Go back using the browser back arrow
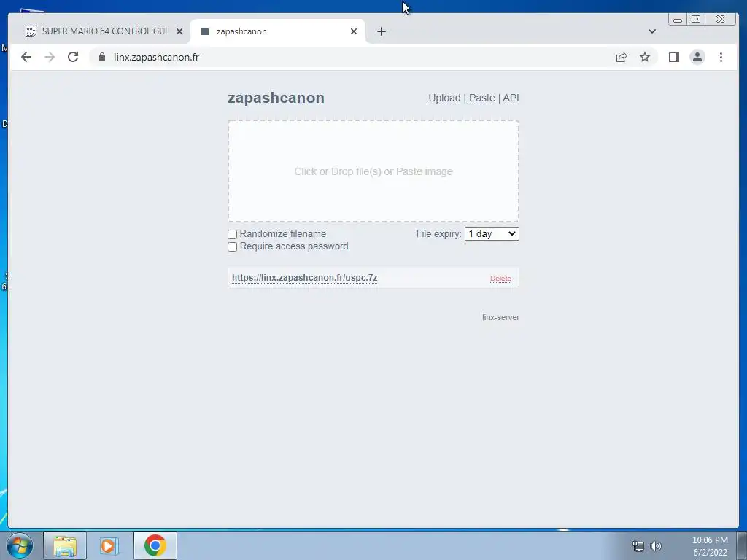747x560 pixels. [26, 57]
